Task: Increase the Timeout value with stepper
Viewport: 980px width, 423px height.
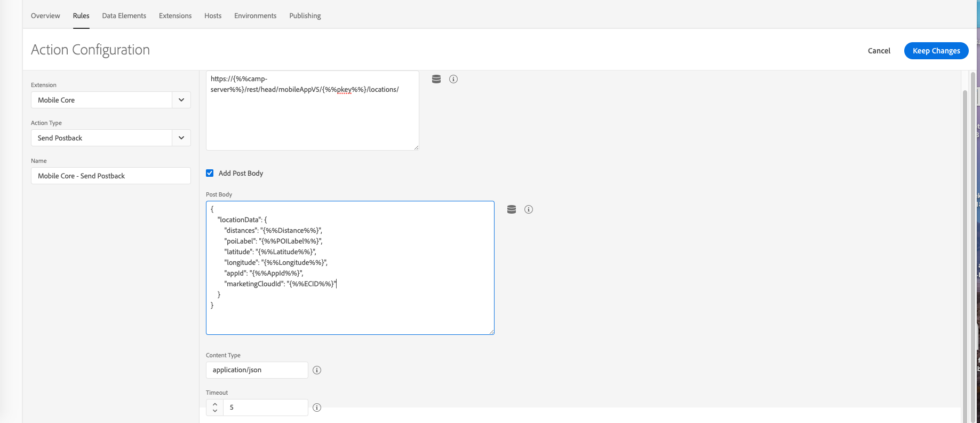Action: (x=215, y=404)
